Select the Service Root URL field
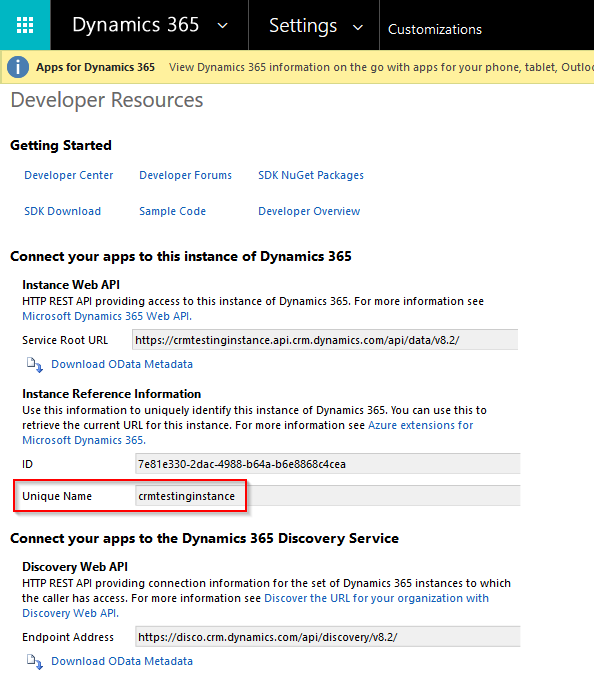594x684 pixels. [x=325, y=340]
